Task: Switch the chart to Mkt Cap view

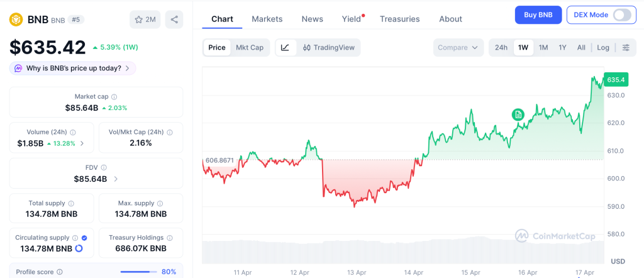Action: [250, 47]
